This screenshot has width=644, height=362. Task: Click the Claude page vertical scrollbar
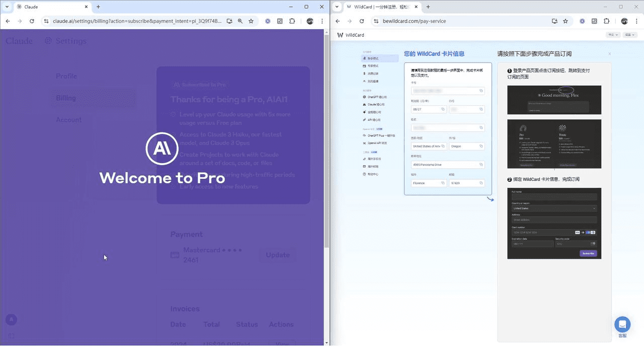click(x=327, y=141)
